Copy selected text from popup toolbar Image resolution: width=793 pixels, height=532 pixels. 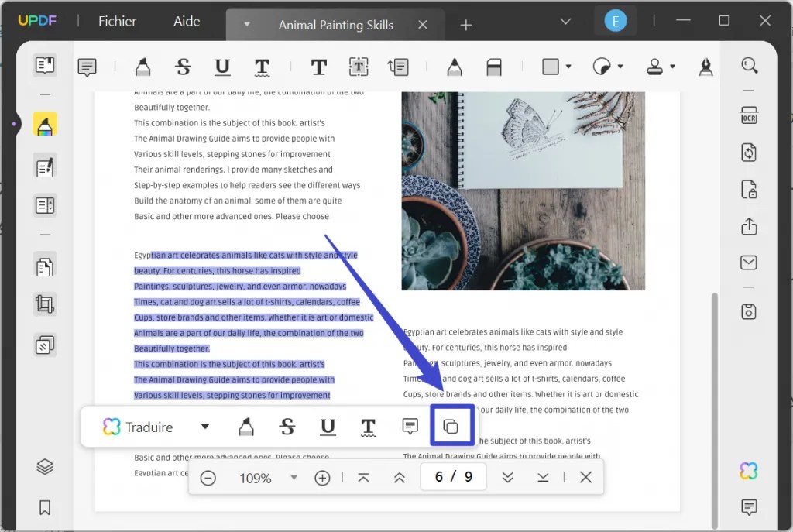(x=451, y=427)
